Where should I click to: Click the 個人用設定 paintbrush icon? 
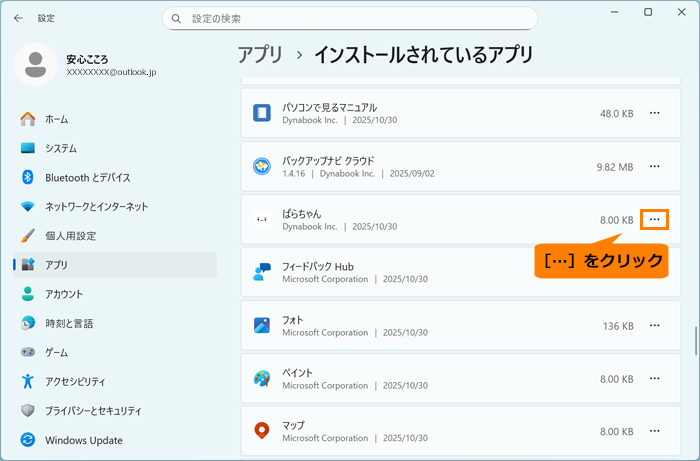pos(28,236)
